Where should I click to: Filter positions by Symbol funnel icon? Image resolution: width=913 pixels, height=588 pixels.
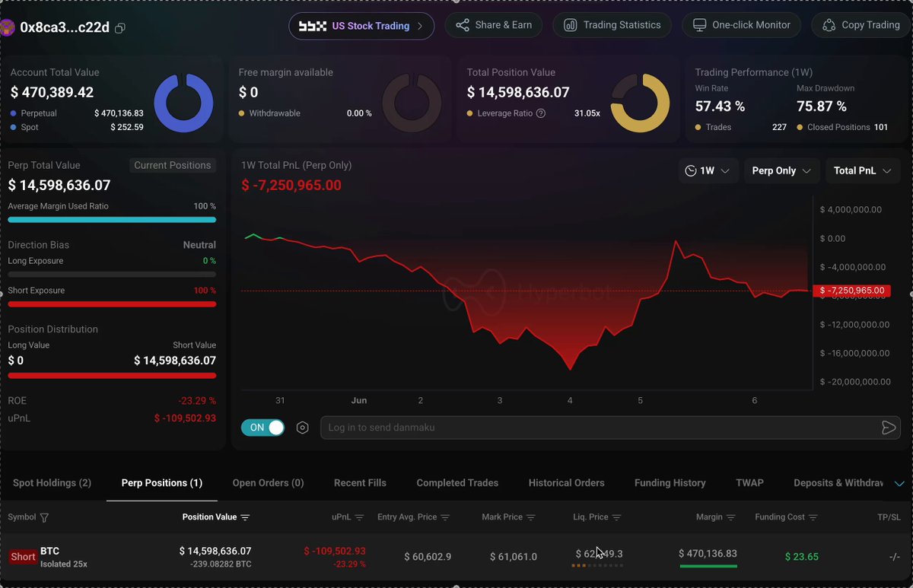44,517
